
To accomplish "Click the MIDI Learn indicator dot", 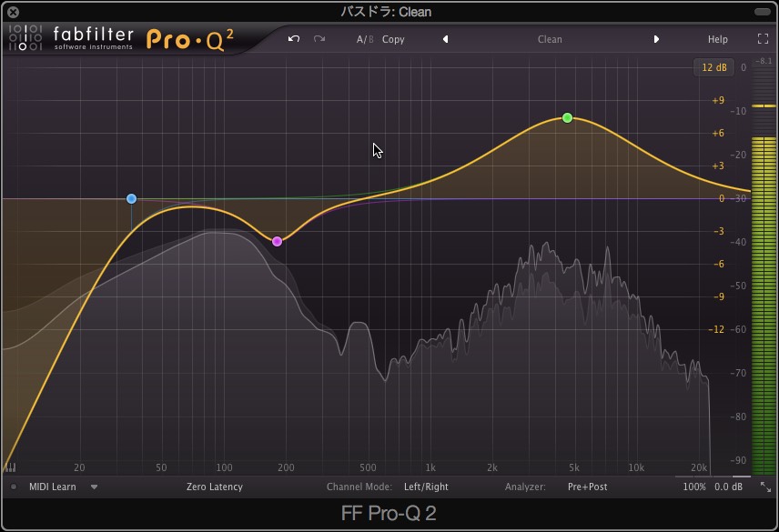I will [14, 487].
